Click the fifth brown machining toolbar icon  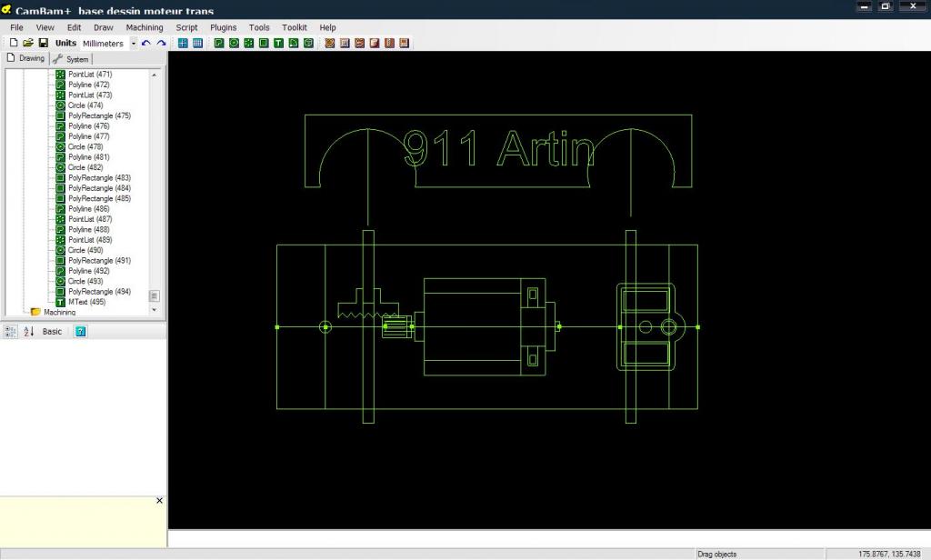click(x=389, y=43)
